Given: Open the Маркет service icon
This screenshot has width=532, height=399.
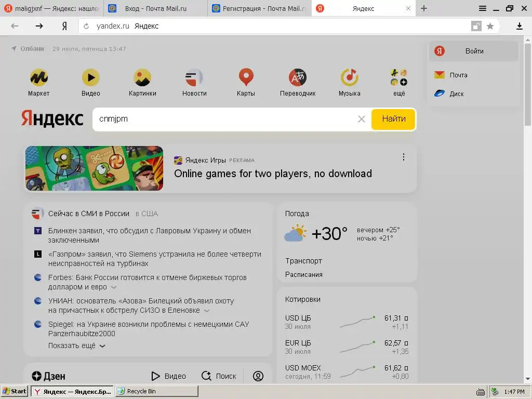Looking at the screenshot, I should [x=38, y=78].
